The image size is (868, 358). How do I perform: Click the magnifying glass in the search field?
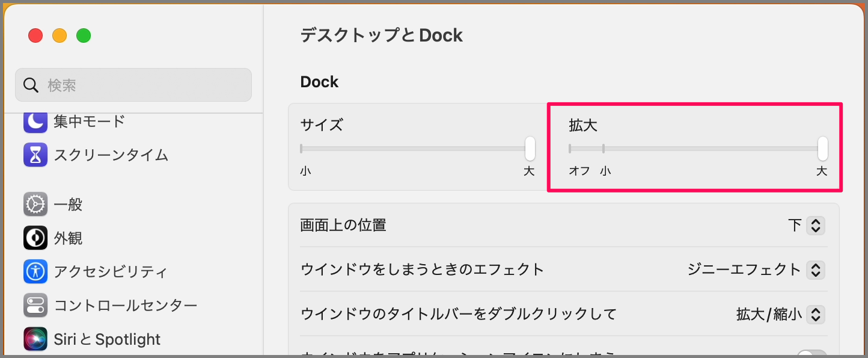click(x=31, y=85)
